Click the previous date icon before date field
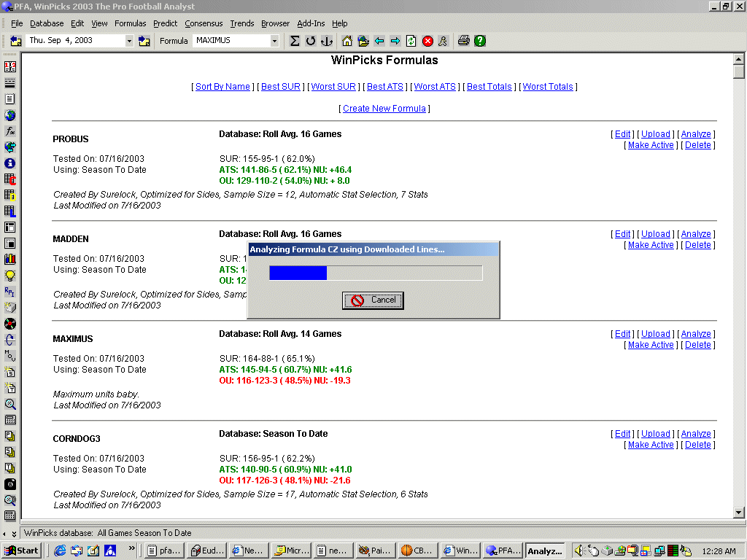The width and height of the screenshot is (747, 560). coord(16,41)
